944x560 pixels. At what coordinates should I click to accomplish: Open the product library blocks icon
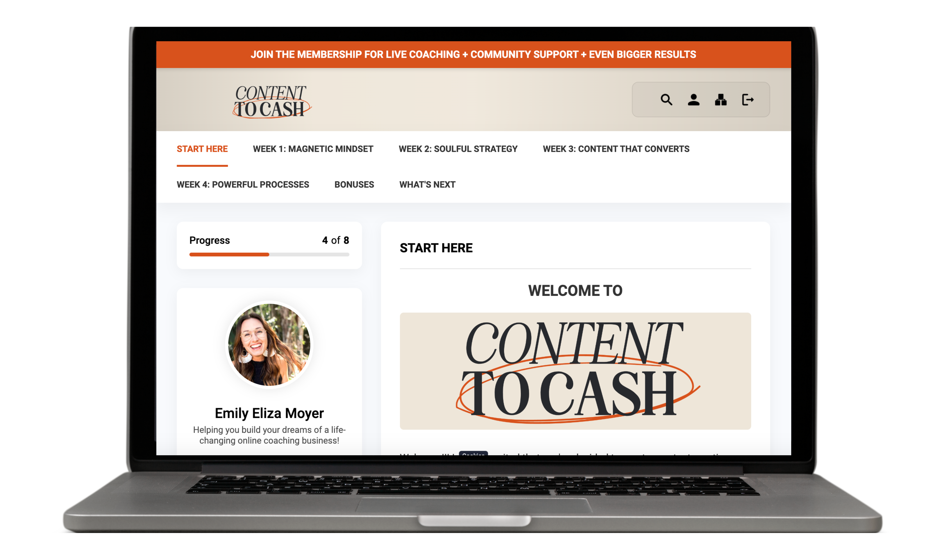(720, 100)
